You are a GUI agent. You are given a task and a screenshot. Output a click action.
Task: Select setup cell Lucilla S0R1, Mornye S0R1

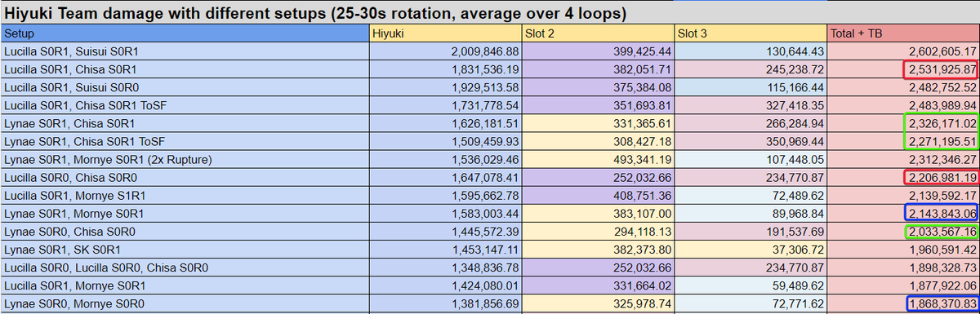pos(185,285)
